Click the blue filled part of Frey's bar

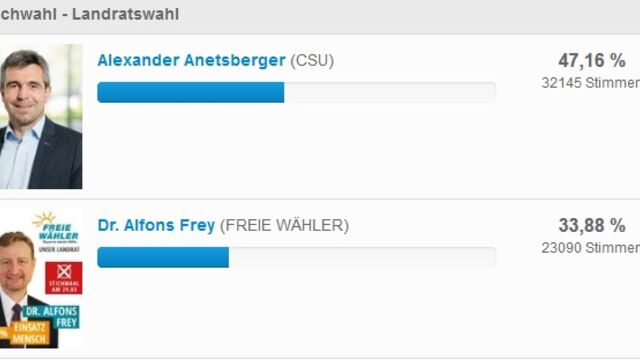[x=163, y=258]
